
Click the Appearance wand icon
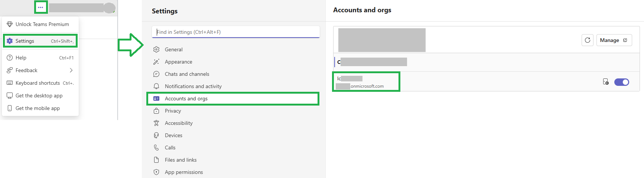[156, 62]
